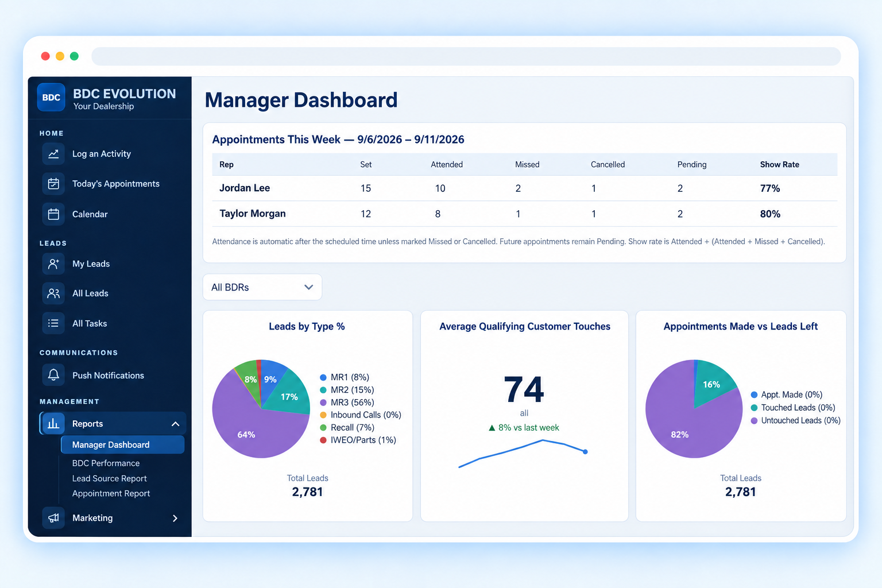The width and height of the screenshot is (882, 588).
Task: Click the Log an Activity chart icon
Action: [53, 154]
